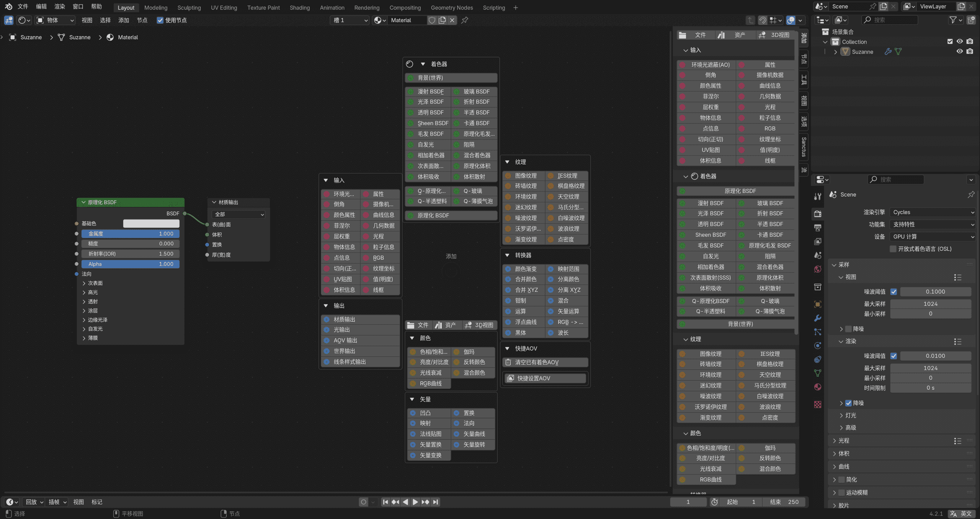This screenshot has width=980, height=519.
Task: Click the 金属度 slider on 原理化 BSDF
Action: click(131, 234)
